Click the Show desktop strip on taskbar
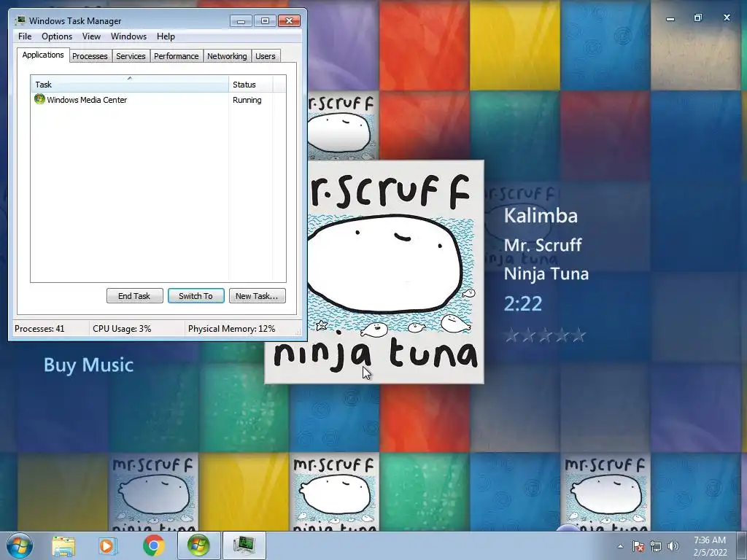Screen dimensions: 747x560 pos(742,545)
